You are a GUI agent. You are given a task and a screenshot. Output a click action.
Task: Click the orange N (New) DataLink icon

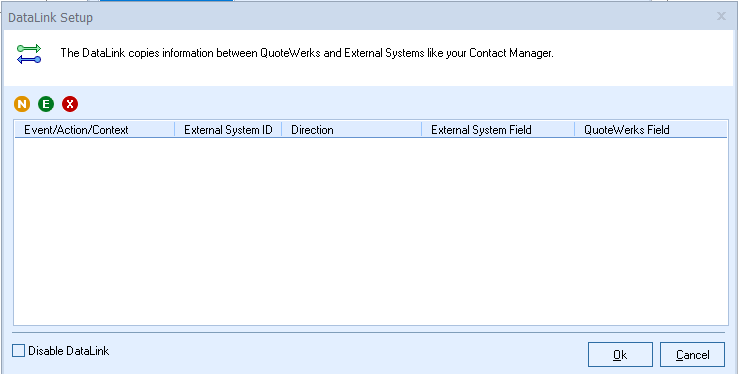(x=22, y=104)
